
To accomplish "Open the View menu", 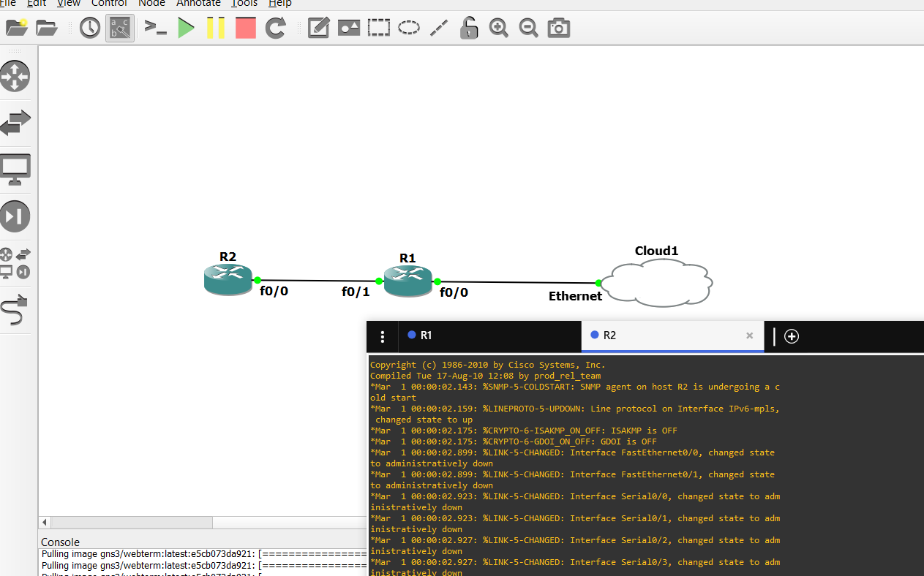I will (69, 3).
